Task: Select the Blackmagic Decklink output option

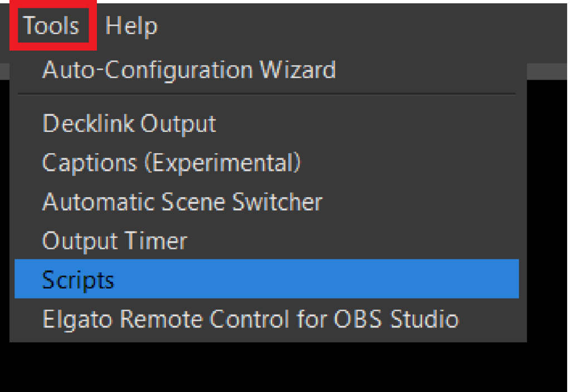Action: click(x=129, y=124)
